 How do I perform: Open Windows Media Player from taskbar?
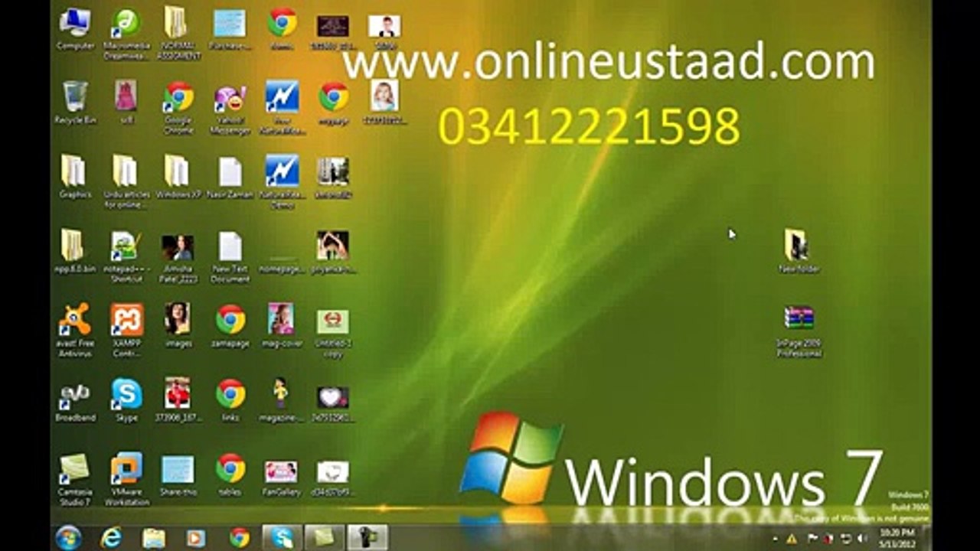pos(196,538)
